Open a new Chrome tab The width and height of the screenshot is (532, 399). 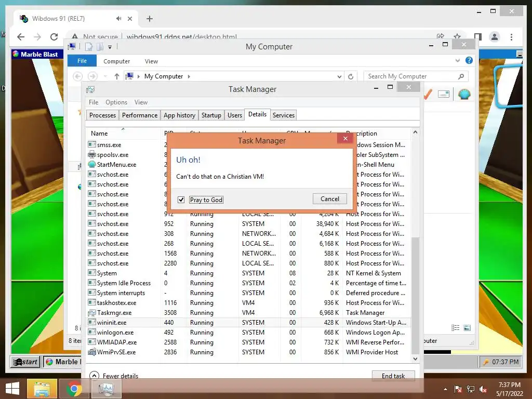click(150, 19)
